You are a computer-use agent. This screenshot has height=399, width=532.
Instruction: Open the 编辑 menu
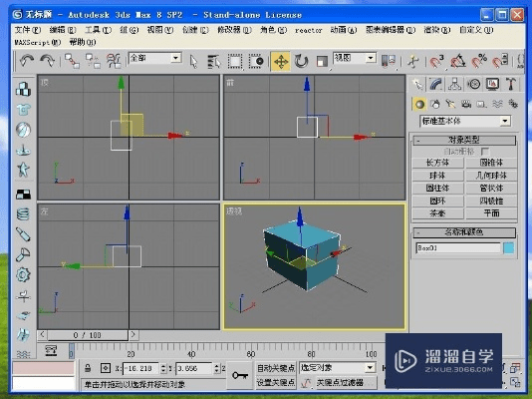[63, 30]
